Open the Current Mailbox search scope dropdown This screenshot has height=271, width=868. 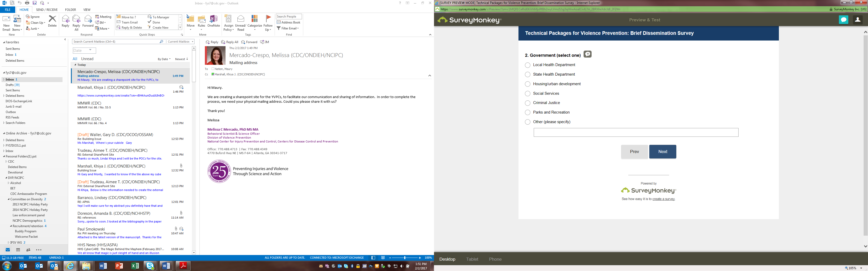click(x=181, y=42)
